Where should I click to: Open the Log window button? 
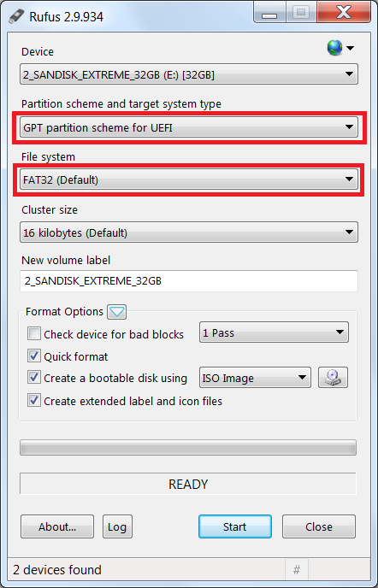[117, 526]
